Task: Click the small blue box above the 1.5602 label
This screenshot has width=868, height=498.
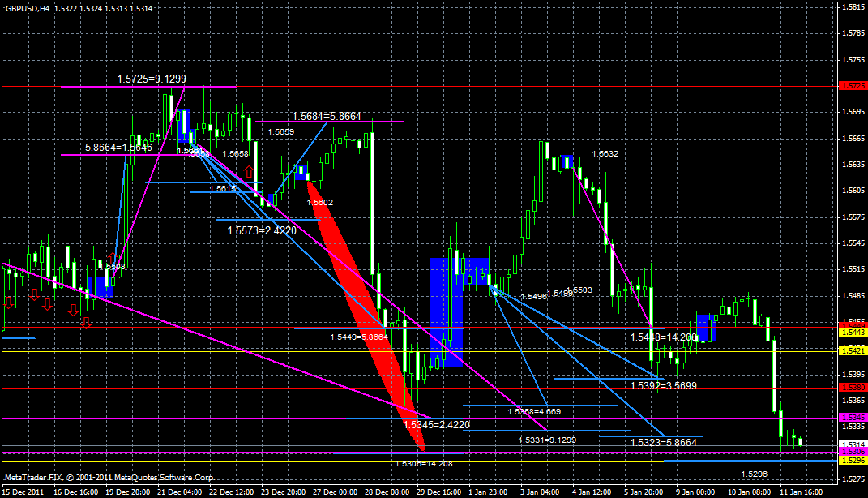Action: click(301, 172)
